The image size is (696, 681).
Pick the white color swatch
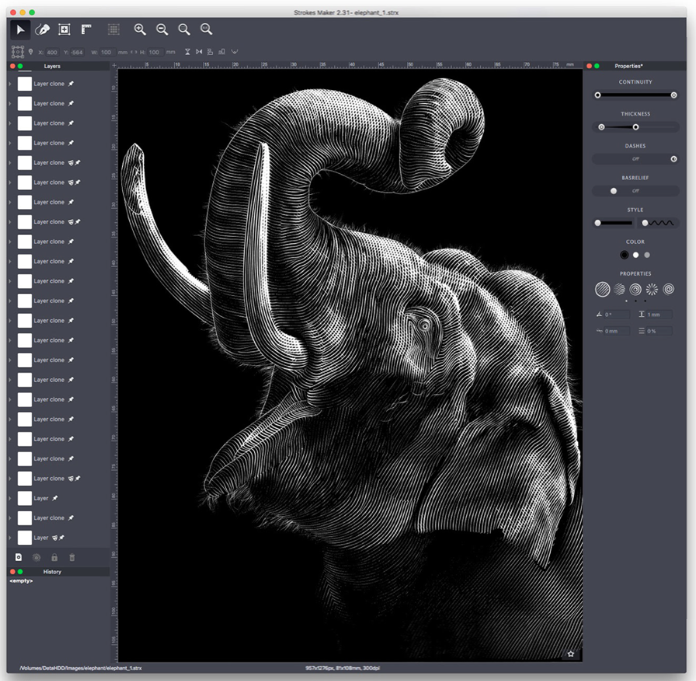tap(635, 255)
